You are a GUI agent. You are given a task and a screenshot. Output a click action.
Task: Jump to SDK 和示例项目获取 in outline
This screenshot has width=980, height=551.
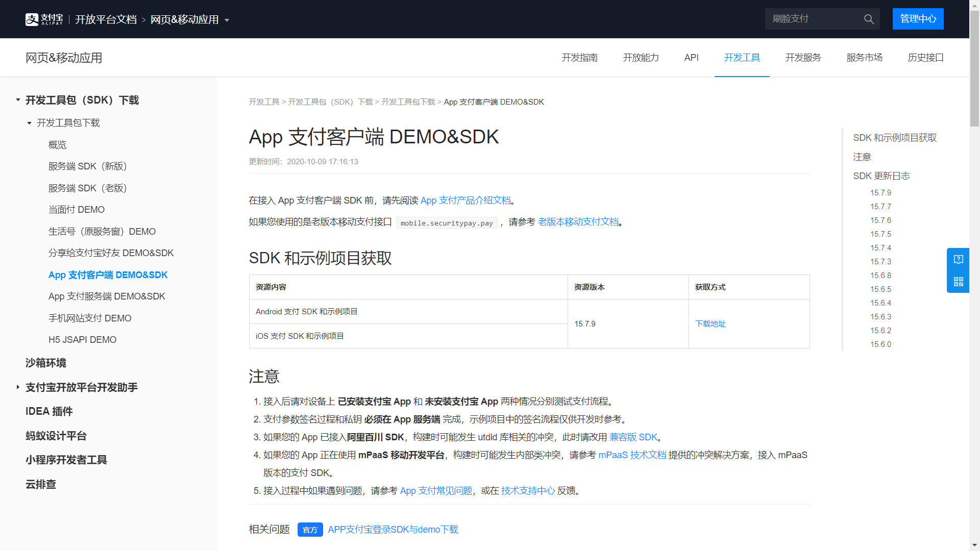895,138
